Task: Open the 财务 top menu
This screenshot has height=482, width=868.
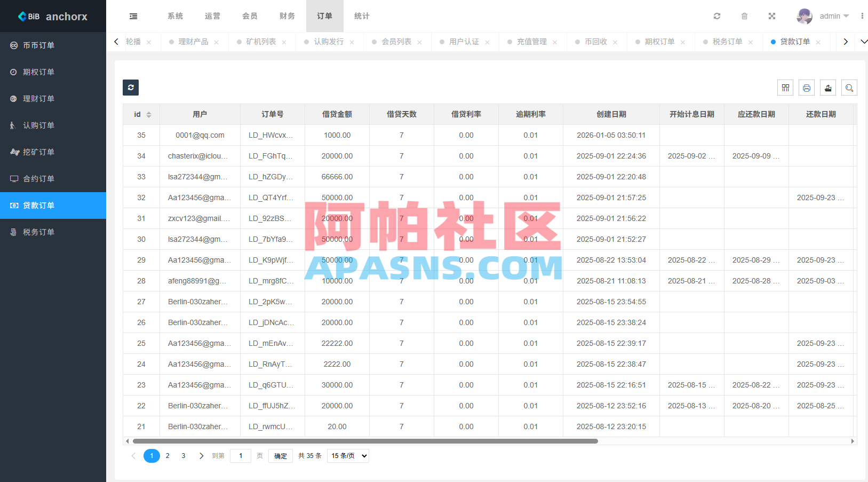Action: [287, 16]
